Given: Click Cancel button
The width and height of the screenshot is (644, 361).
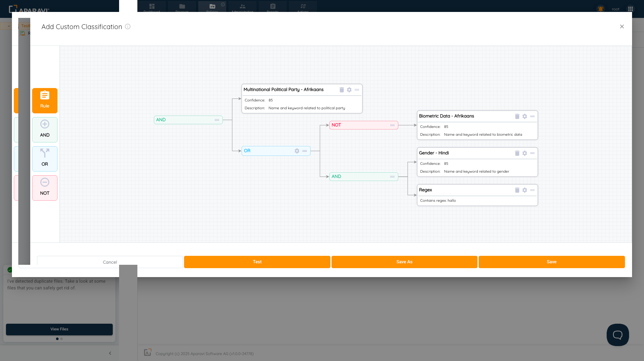Looking at the screenshot, I should pyautogui.click(x=110, y=262).
